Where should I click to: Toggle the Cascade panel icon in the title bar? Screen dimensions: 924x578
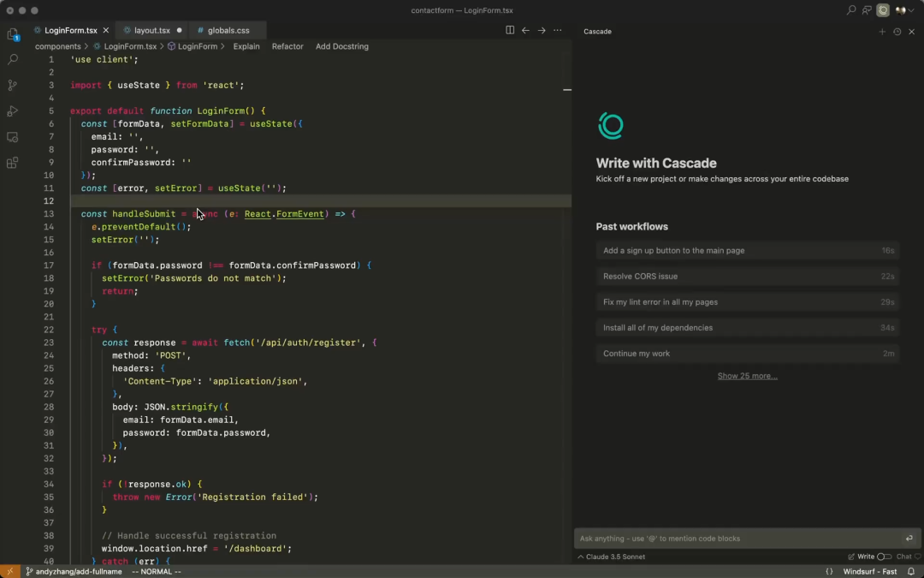(x=883, y=10)
